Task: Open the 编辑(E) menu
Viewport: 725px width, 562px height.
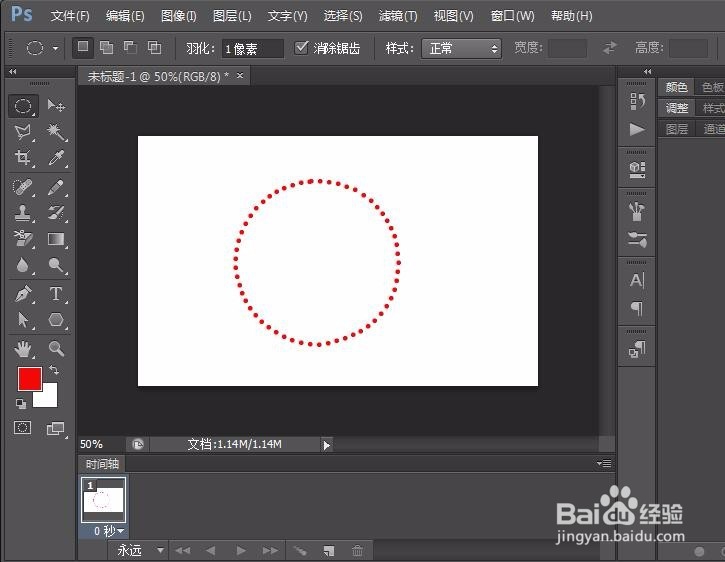Action: [125, 16]
